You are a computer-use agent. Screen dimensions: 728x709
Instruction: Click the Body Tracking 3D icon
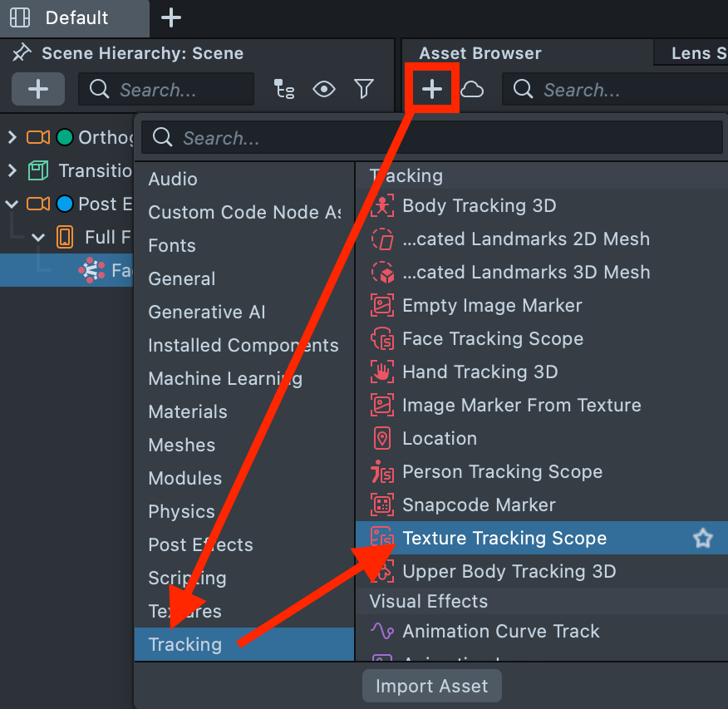pos(381,206)
